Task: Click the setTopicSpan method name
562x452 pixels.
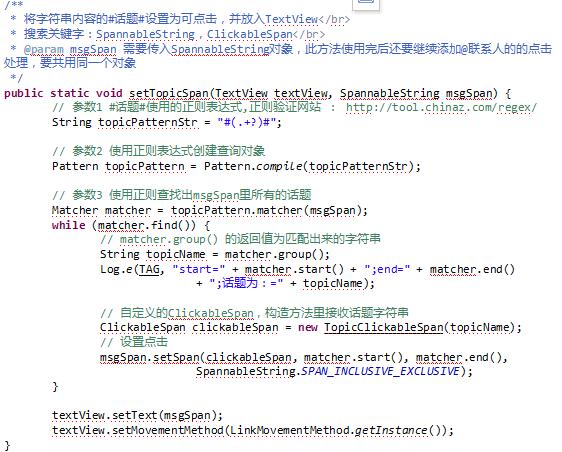Action: pos(168,93)
